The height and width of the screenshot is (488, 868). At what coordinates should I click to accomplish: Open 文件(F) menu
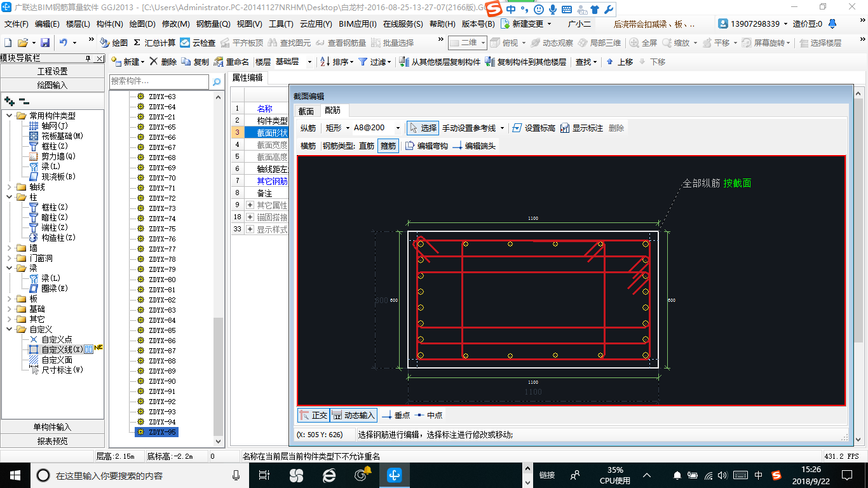pyautogui.click(x=17, y=24)
